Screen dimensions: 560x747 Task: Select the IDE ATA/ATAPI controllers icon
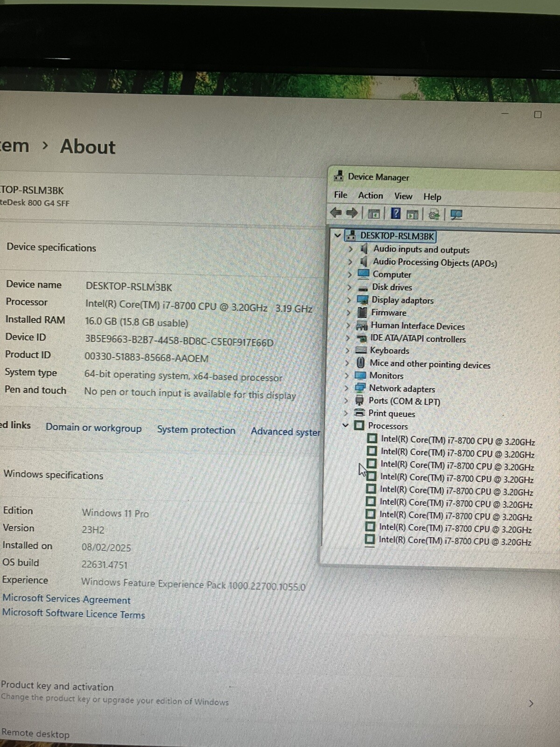[362, 338]
